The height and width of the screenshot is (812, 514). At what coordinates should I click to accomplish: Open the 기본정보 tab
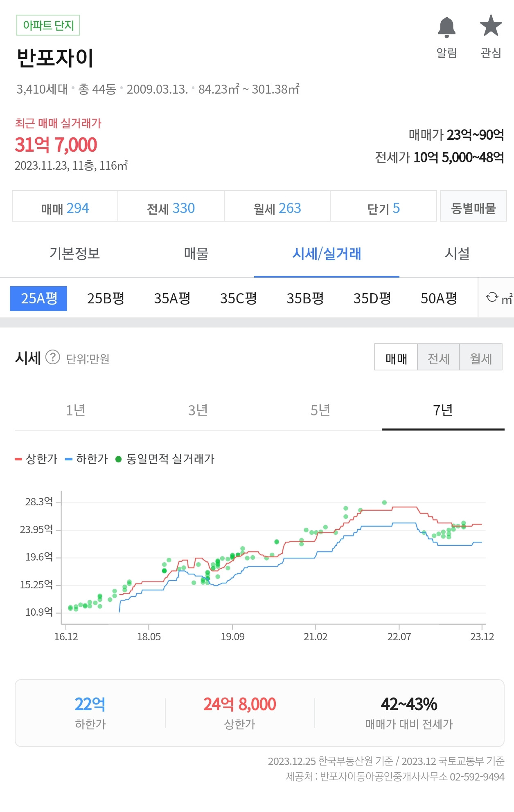click(x=74, y=253)
